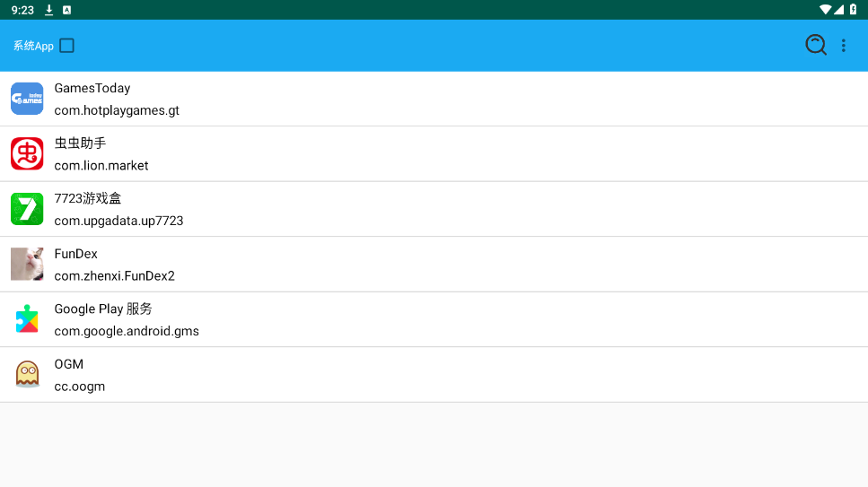Select the cc.oogm package entry
Screen dimensions: 868x487
point(80,387)
